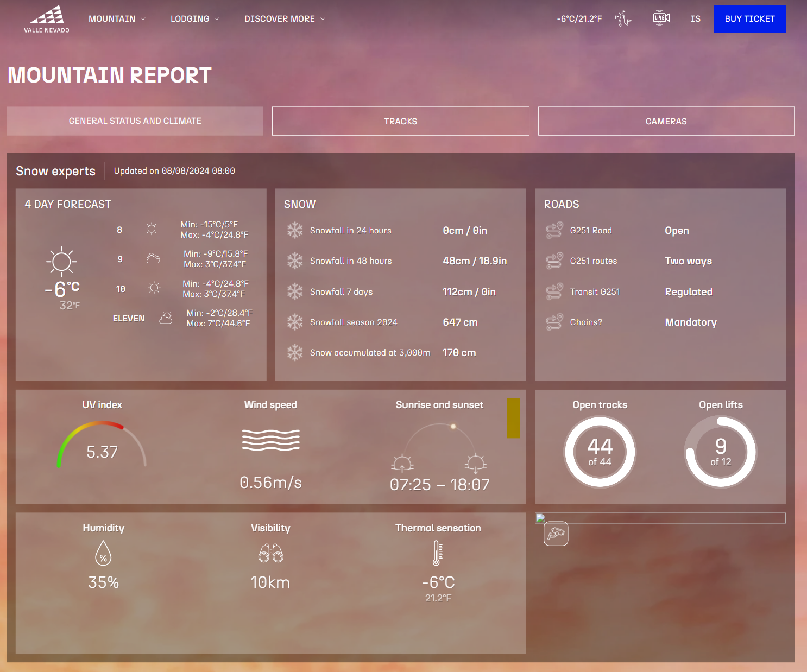
Task: Click the route icon beside G251 Road
Action: pos(554,230)
